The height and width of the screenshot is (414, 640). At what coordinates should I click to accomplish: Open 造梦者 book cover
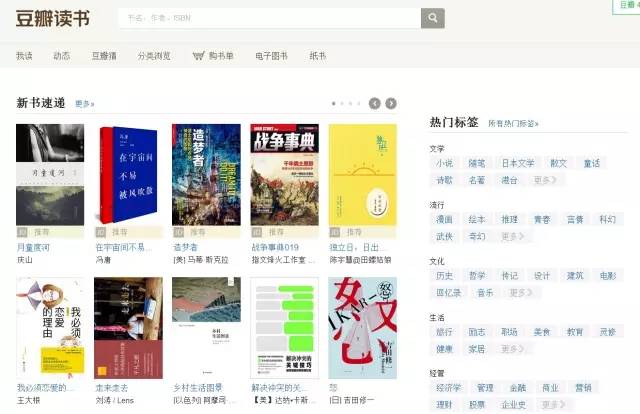(x=206, y=175)
